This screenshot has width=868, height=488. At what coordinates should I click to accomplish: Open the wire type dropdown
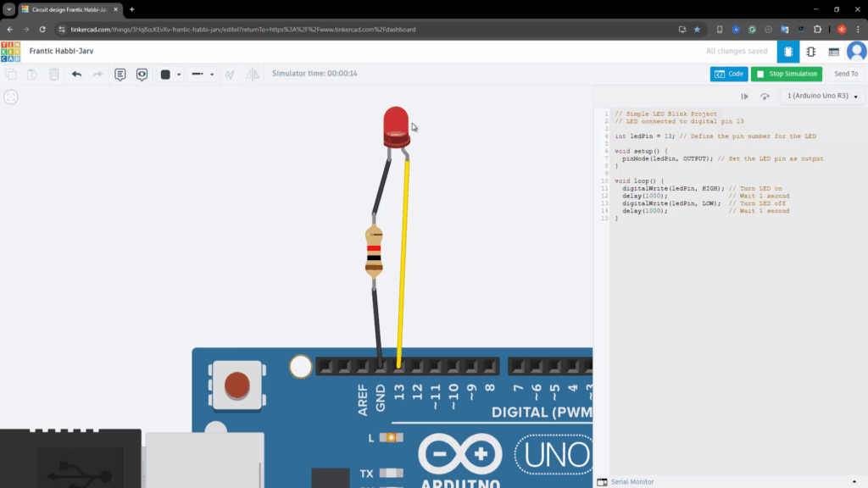[212, 74]
